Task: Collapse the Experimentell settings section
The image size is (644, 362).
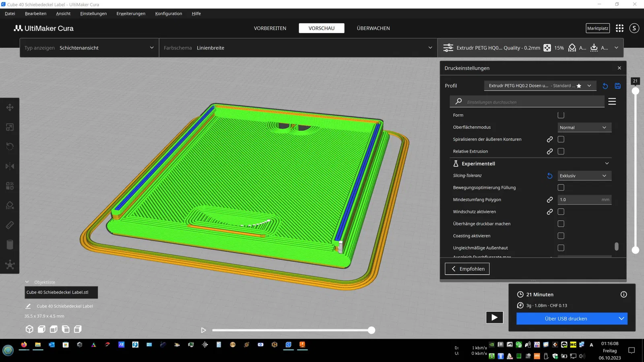Action: point(607,163)
